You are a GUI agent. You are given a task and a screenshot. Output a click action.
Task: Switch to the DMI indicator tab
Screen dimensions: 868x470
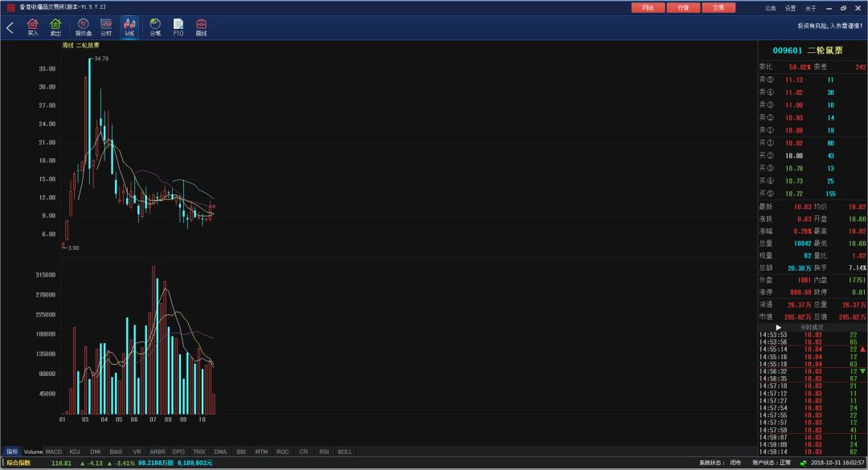[95, 452]
